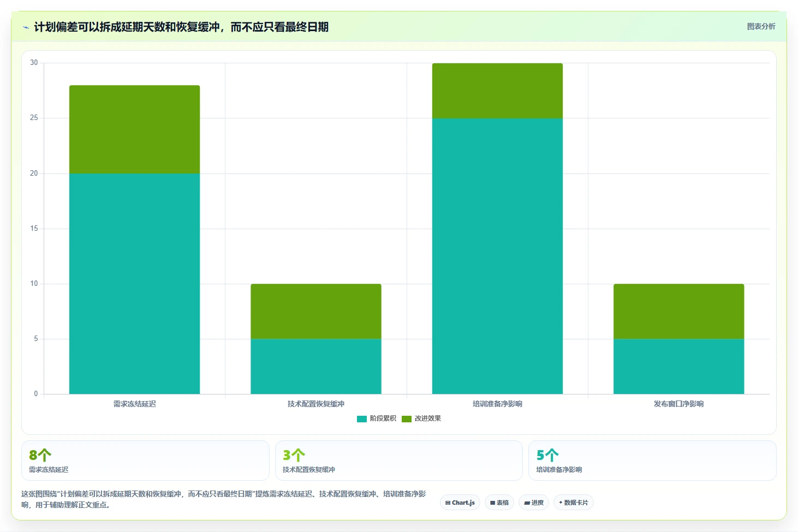The width and height of the screenshot is (798, 532).
Task: Click the 图表分析 label in the header
Action: tap(761, 26)
